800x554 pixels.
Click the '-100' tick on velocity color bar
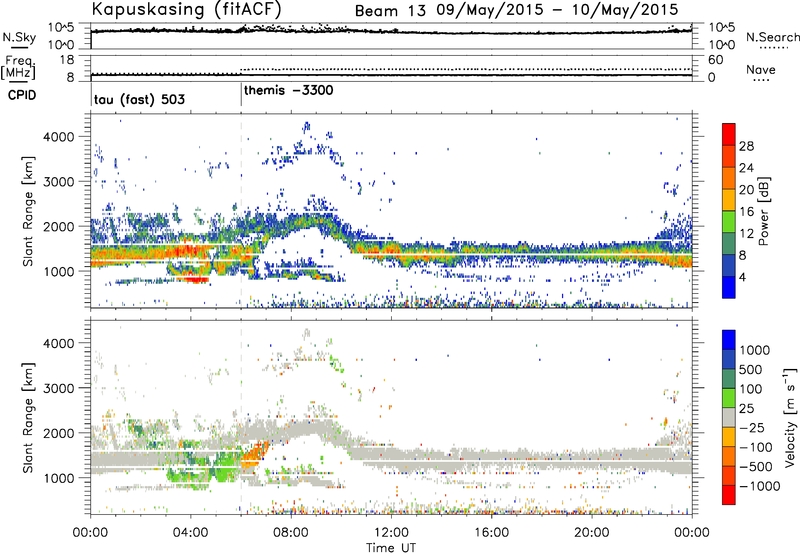(755, 447)
